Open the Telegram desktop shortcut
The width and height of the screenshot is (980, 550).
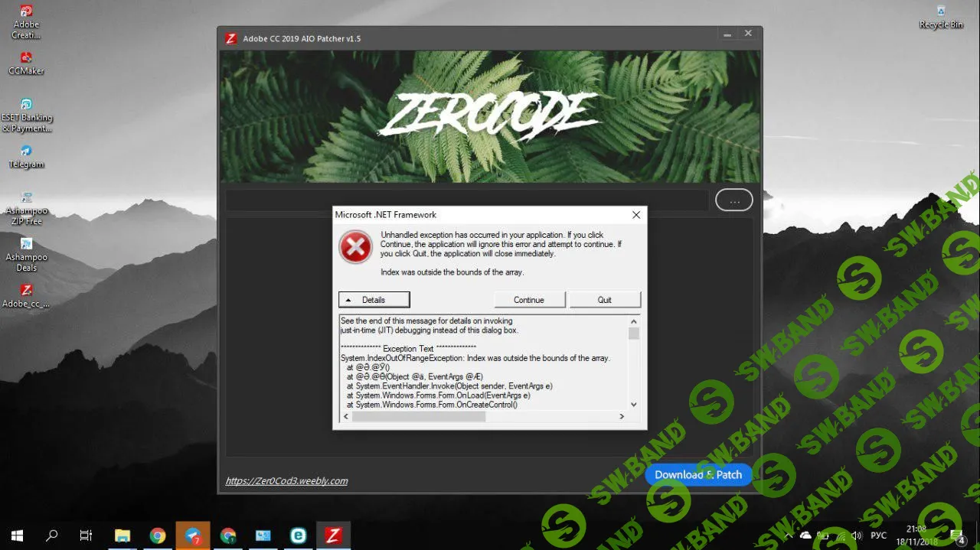[26, 153]
